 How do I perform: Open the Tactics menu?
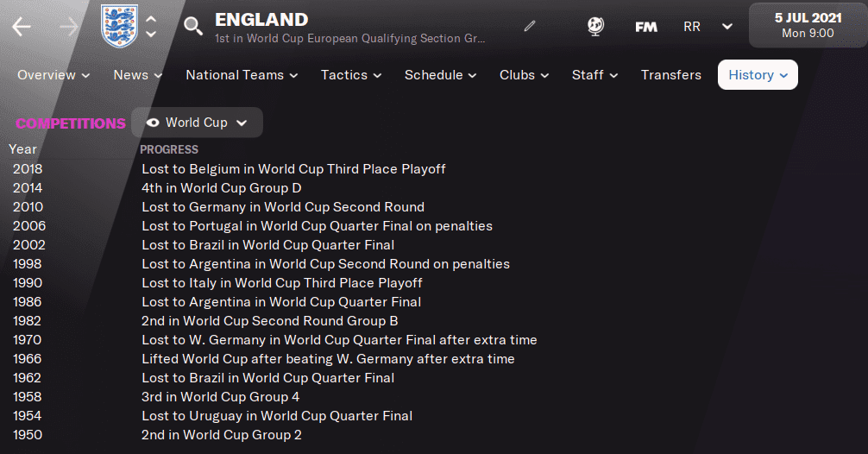coord(352,75)
